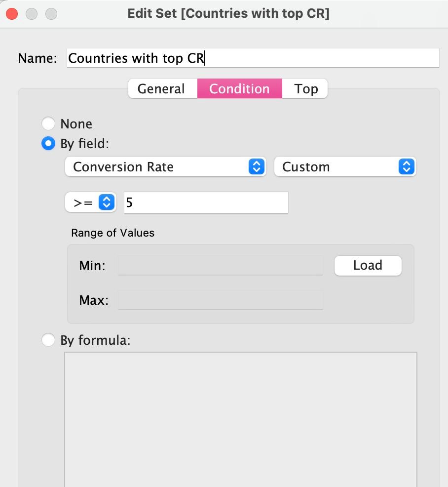448x487 pixels.
Task: Open the >= comparison operator dropdown
Action: (x=91, y=202)
